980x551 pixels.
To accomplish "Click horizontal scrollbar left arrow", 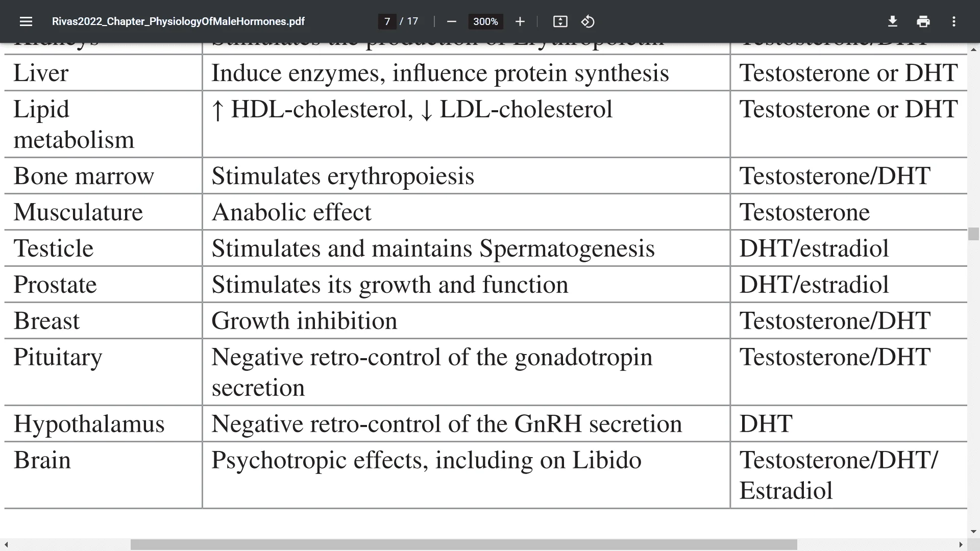I will coord(6,545).
